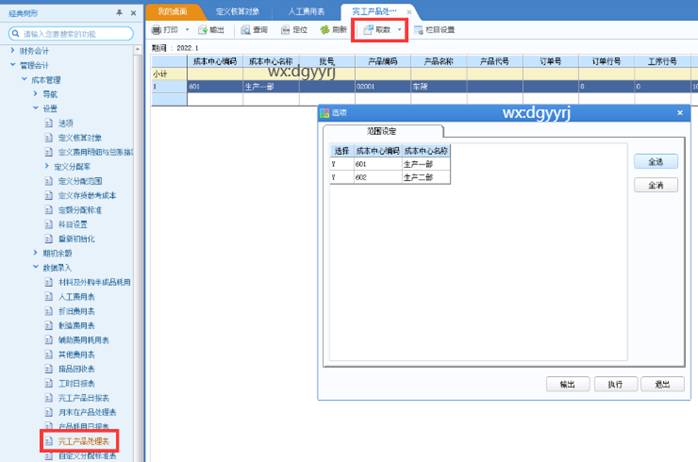Switch to the 人工费用表 tab
This screenshot has height=462, width=698.
tap(305, 10)
